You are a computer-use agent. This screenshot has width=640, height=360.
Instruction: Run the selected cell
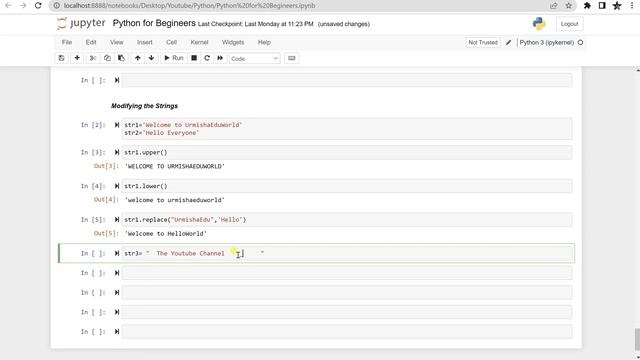(174, 58)
